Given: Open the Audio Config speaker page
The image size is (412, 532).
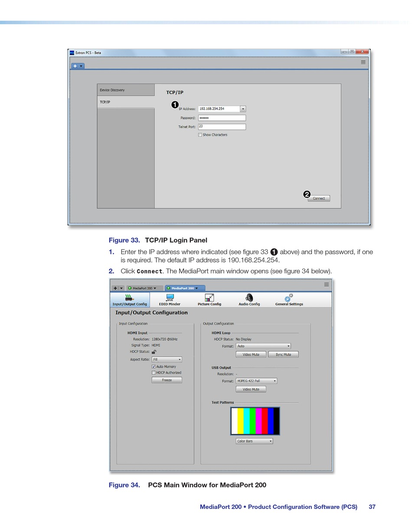Looking at the screenshot, I should click(249, 300).
